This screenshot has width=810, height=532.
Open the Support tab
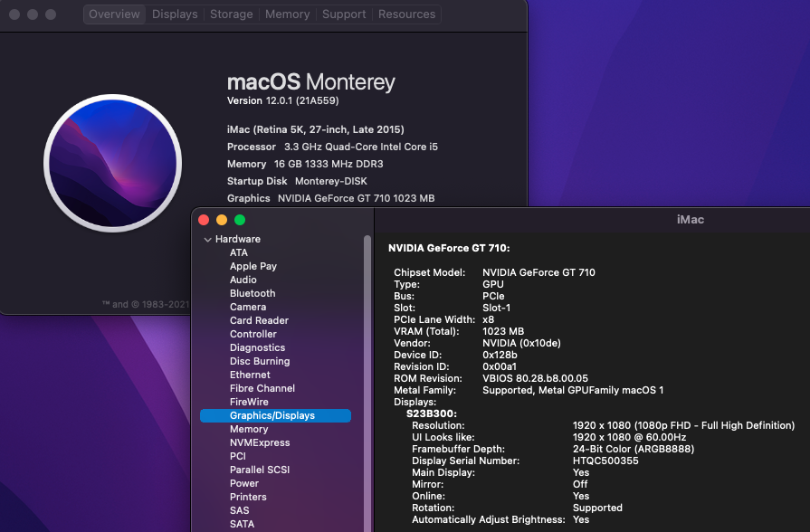click(344, 14)
